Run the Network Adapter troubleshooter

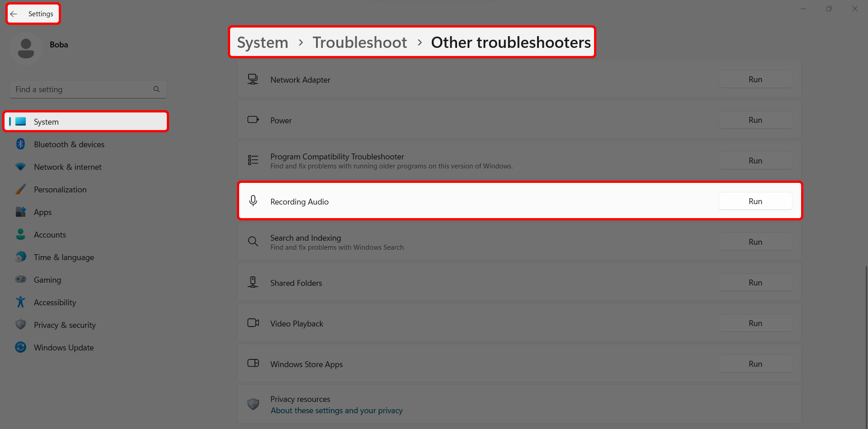point(755,79)
